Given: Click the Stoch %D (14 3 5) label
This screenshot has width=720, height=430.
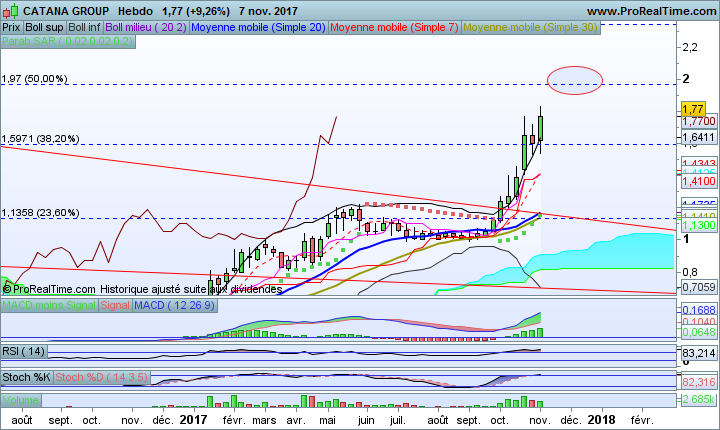Looking at the screenshot, I should click(102, 378).
